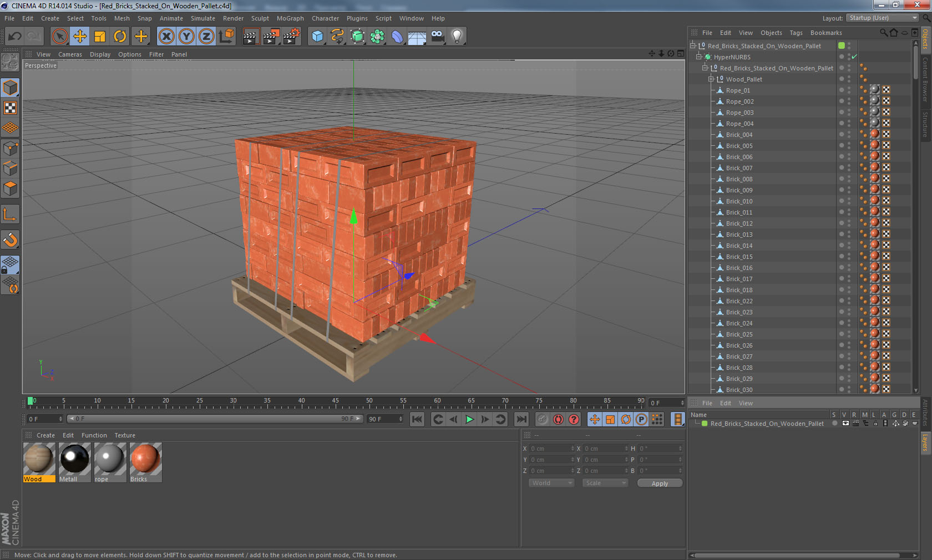The height and width of the screenshot is (560, 932).
Task: Toggle X-axis lock
Action: (x=166, y=37)
